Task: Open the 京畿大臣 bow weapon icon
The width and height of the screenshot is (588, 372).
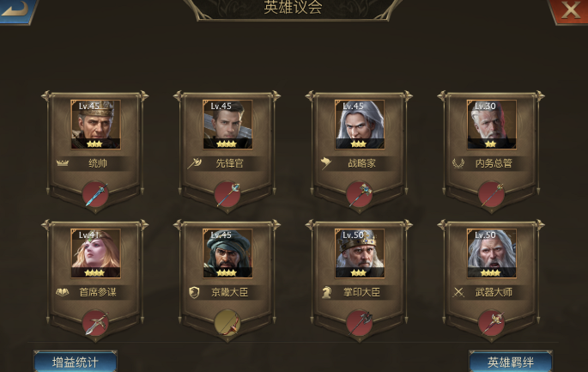Action: click(x=227, y=323)
